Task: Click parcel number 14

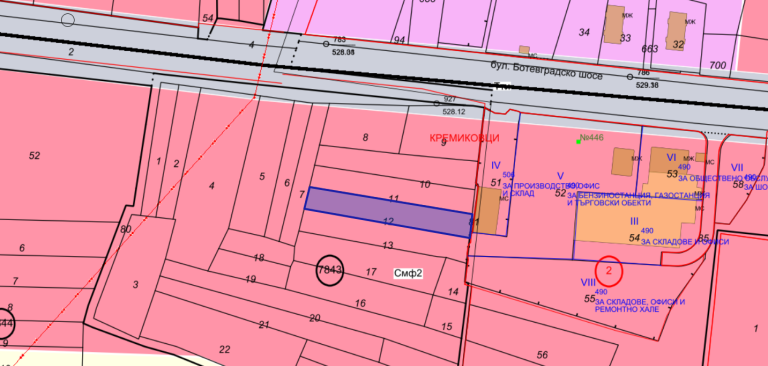Action: (454, 292)
